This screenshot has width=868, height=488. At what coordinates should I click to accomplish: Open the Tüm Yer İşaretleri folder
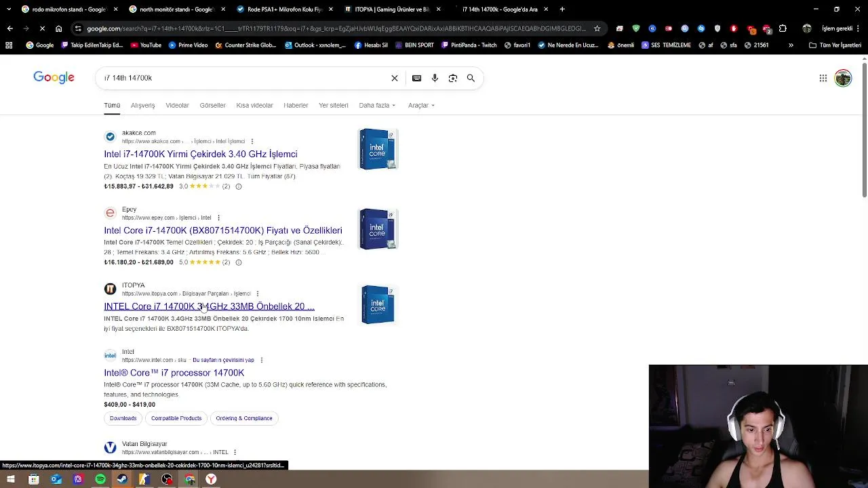835,45
